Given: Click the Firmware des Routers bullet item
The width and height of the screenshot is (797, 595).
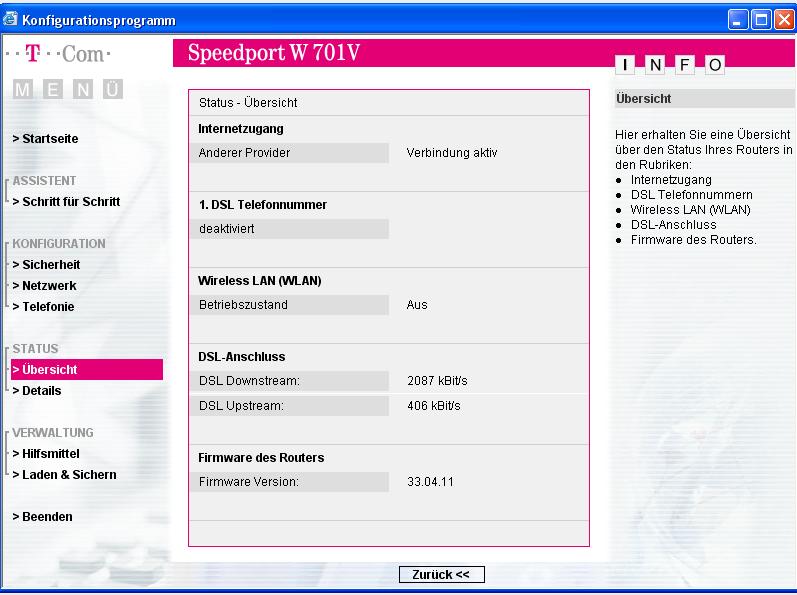Looking at the screenshot, I should (694, 240).
